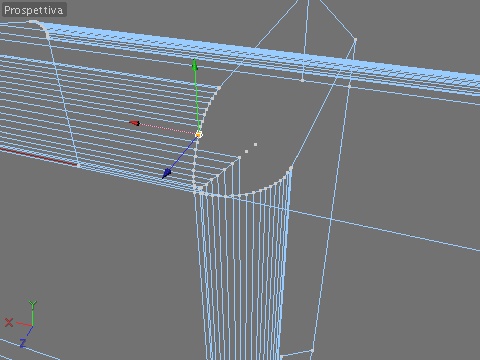Select the green Y-axis arrow handle

coord(195,65)
